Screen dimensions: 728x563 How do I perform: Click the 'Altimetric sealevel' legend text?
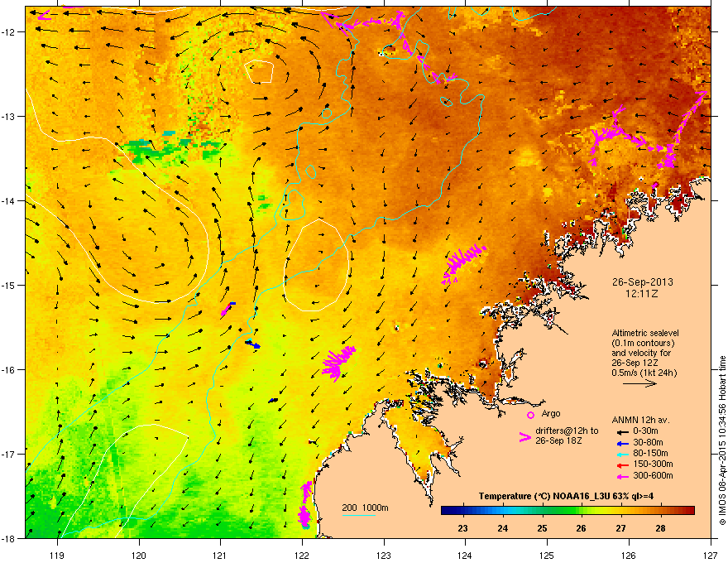pos(645,333)
